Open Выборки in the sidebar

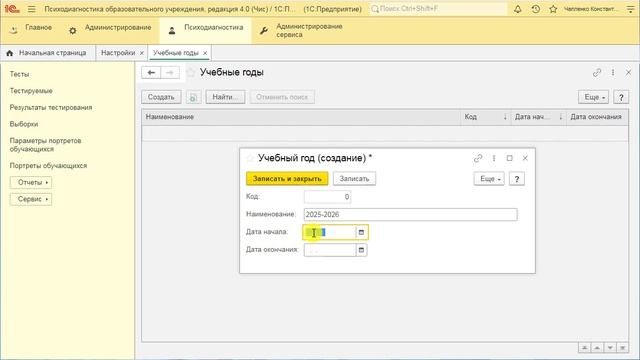24,124
